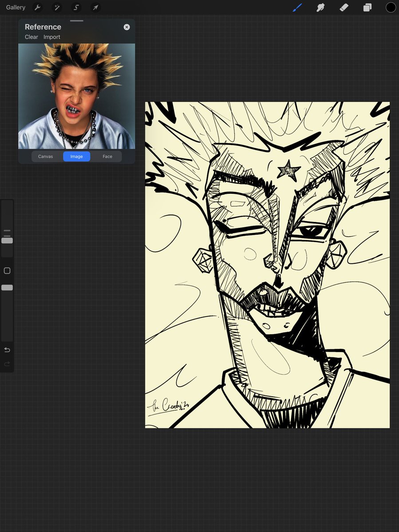
Task: Return to the Gallery
Action: (16, 8)
